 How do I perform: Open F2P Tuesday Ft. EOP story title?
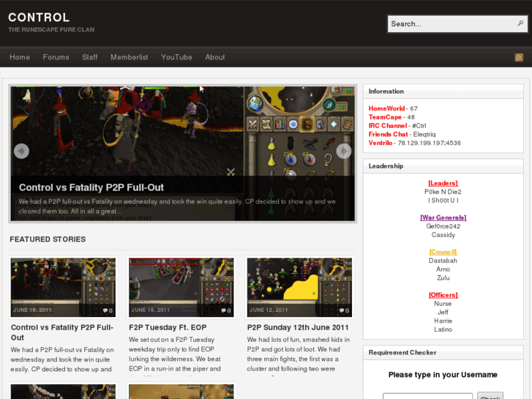click(168, 327)
